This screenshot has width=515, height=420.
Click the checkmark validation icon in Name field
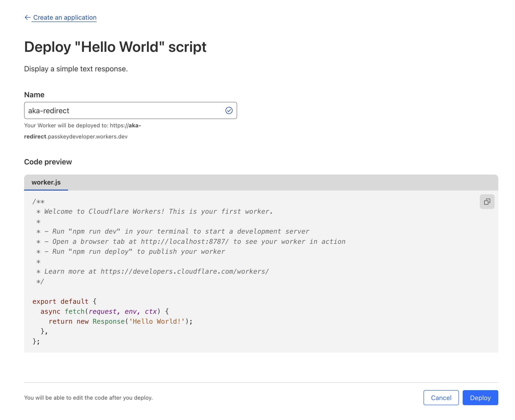229,110
